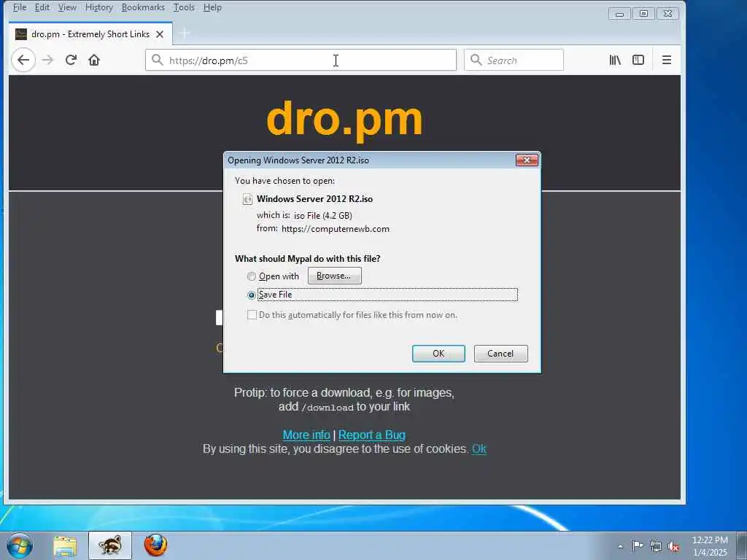Open the History menu

pos(99,7)
